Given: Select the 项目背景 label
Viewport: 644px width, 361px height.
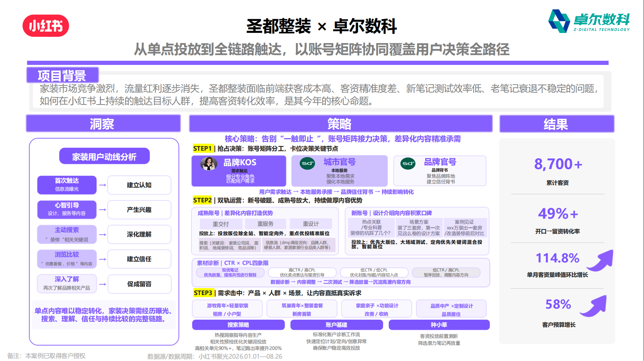Looking at the screenshot, I should (x=62, y=75).
